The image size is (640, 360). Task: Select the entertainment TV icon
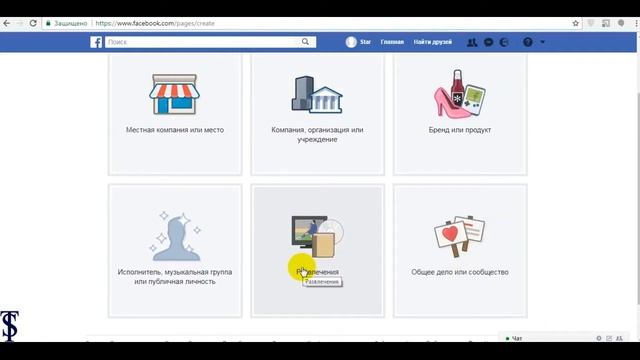pos(317,237)
